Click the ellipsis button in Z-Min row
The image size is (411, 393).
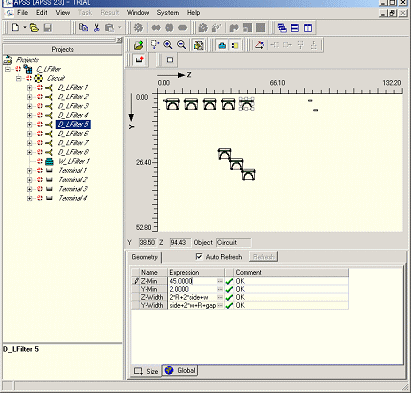pyautogui.click(x=220, y=281)
